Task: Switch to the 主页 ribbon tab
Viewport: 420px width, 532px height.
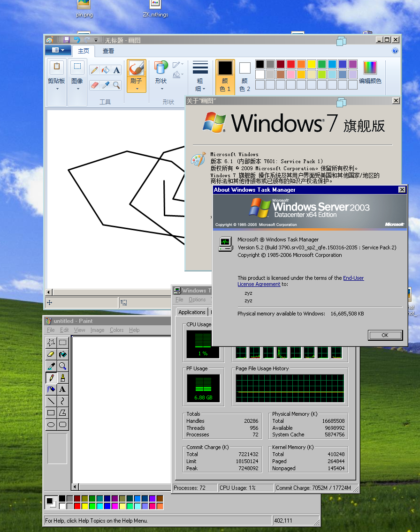Action: (x=84, y=51)
